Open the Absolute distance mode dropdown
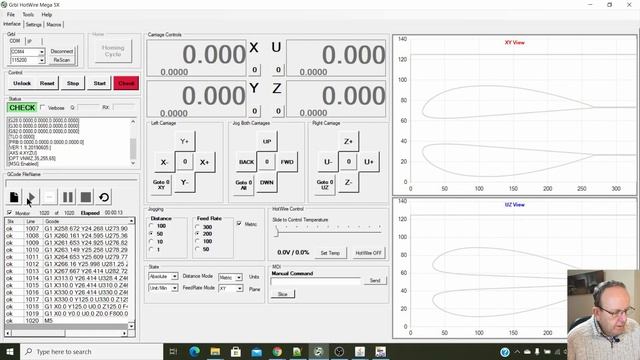Screen dimensions: 640x360 pyautogui.click(x=174, y=277)
